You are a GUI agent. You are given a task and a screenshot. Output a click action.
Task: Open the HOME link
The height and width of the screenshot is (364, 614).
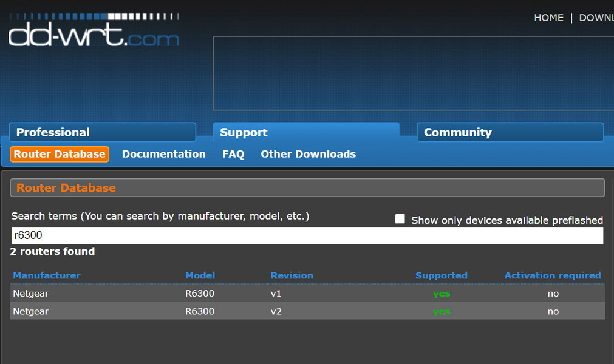548,18
